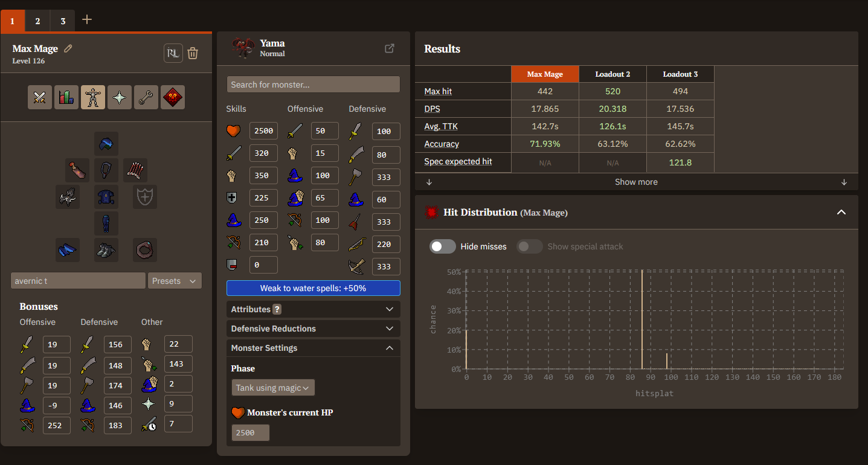The width and height of the screenshot is (868, 465).
Task: Add a new loadout with the plus icon
Action: [87, 20]
